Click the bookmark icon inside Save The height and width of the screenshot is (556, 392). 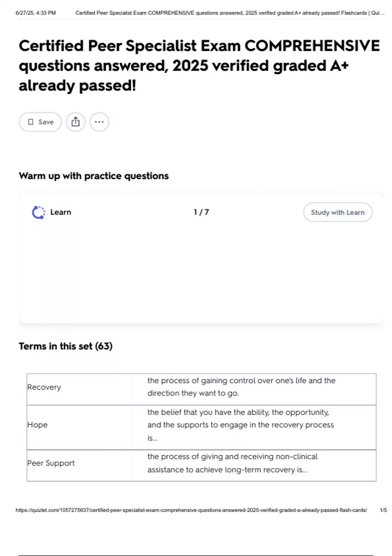pyautogui.click(x=31, y=122)
